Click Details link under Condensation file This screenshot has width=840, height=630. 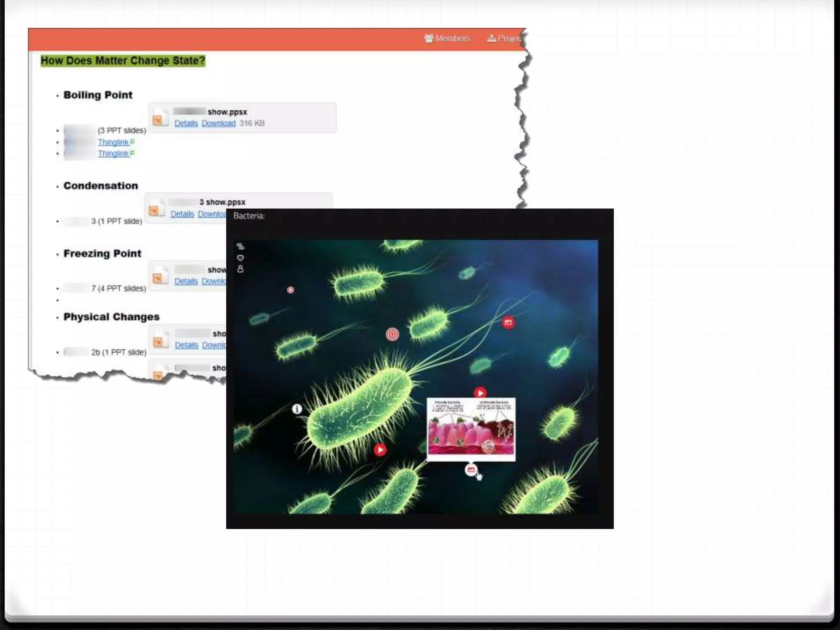182,214
